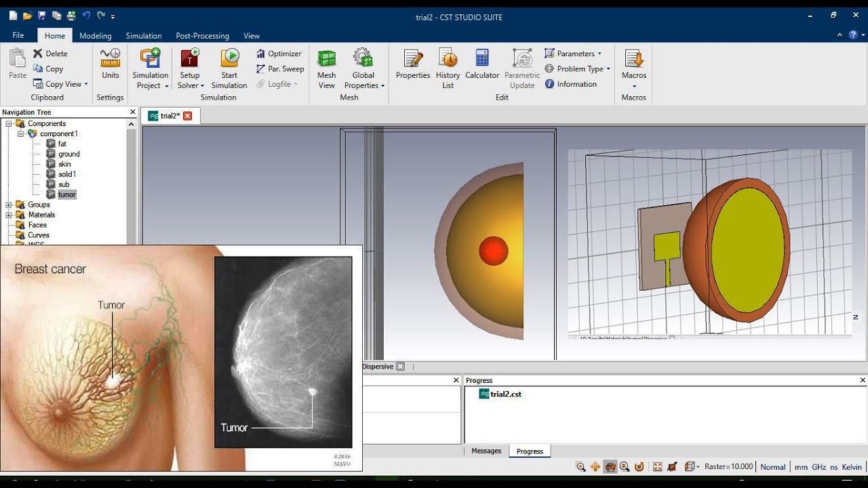
Task: Switch to the Simulation ribbon tab
Action: 144,35
